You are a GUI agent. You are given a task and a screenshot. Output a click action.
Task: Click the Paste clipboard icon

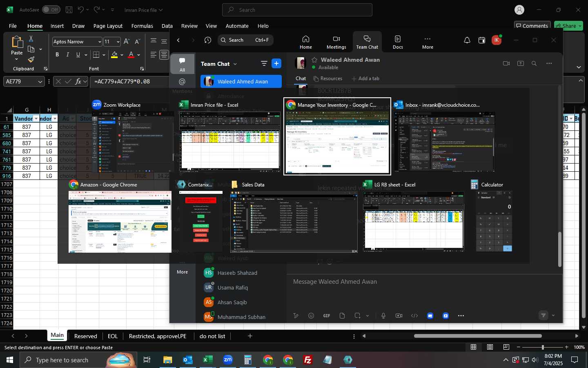pos(17,42)
